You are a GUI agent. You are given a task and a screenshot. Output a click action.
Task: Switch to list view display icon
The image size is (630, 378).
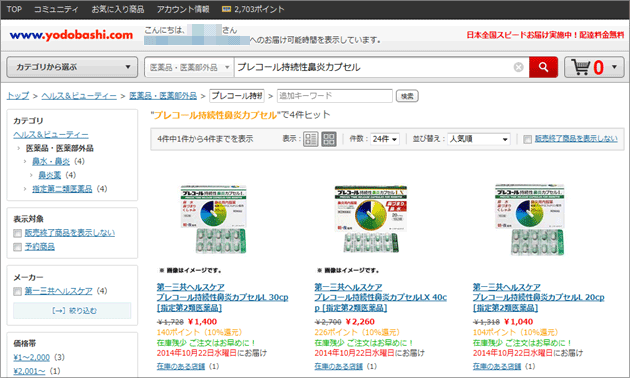311,139
